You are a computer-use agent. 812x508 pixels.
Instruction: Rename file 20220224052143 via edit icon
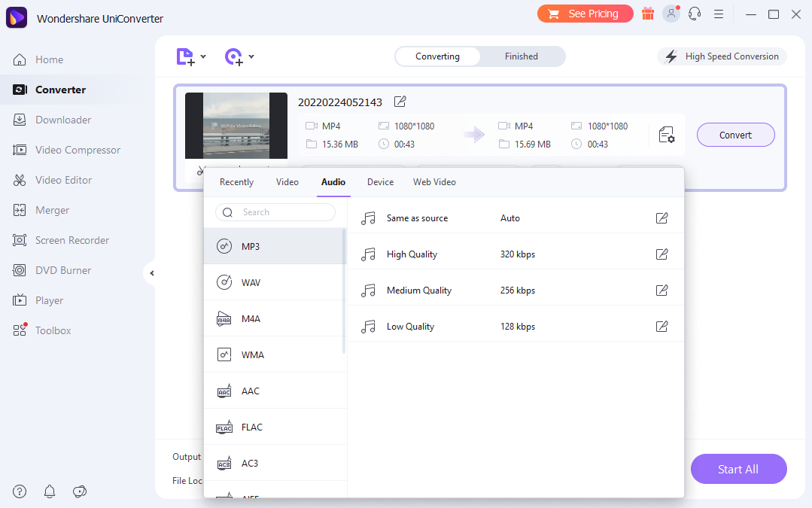tap(400, 102)
